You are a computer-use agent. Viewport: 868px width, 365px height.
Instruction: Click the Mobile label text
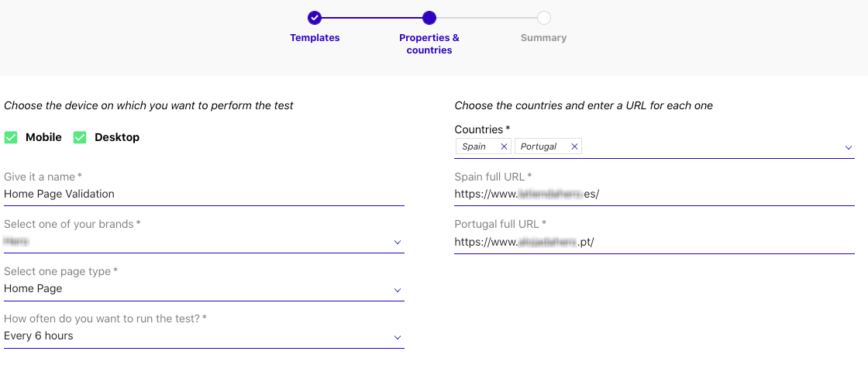tap(43, 137)
